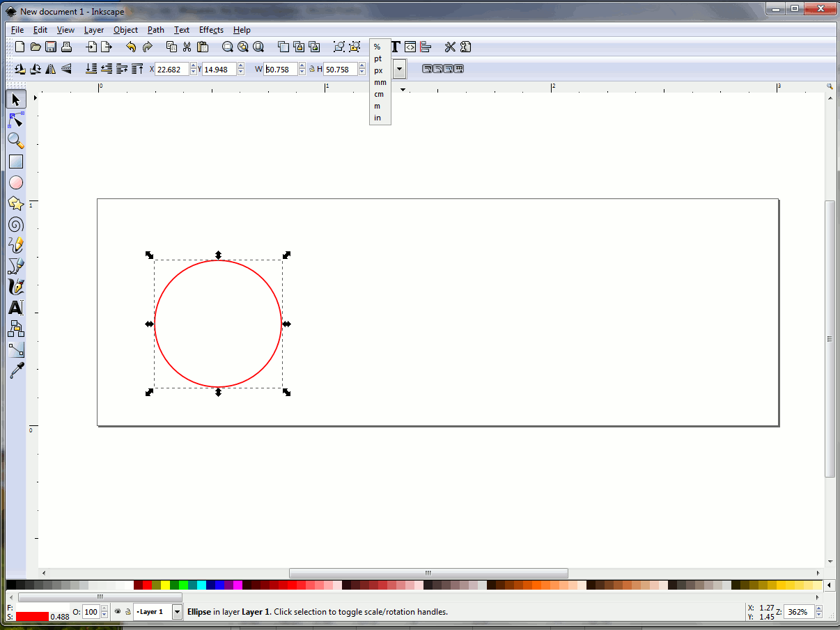Toggle Layer 1 visibility eye icon
The height and width of the screenshot is (630, 840).
coord(118,612)
